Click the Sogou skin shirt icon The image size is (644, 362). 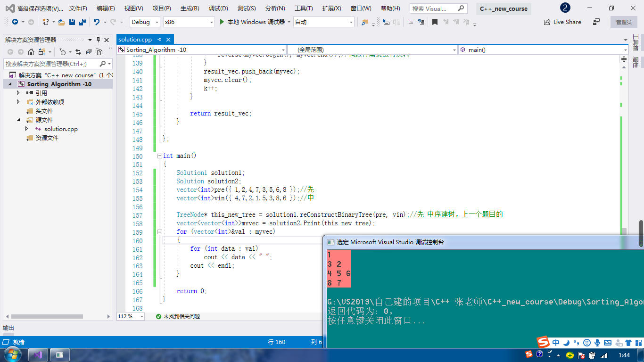tap(628, 343)
